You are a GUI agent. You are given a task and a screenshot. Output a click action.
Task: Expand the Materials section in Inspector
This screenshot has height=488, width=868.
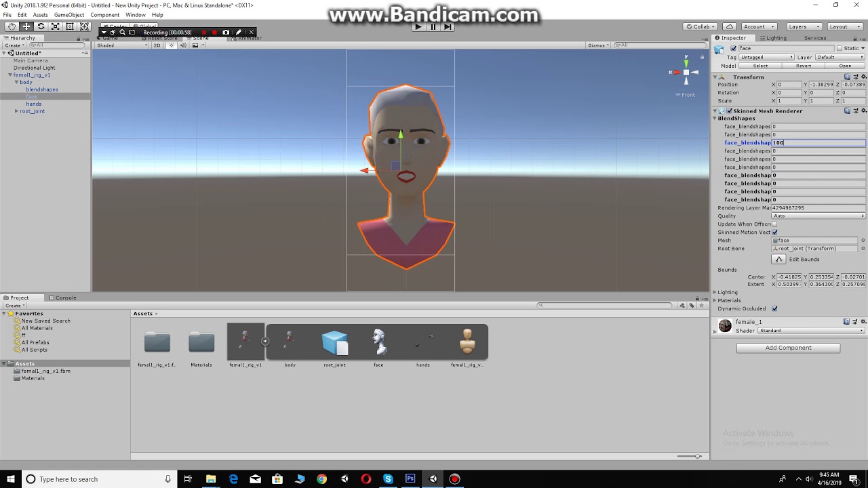click(715, 301)
